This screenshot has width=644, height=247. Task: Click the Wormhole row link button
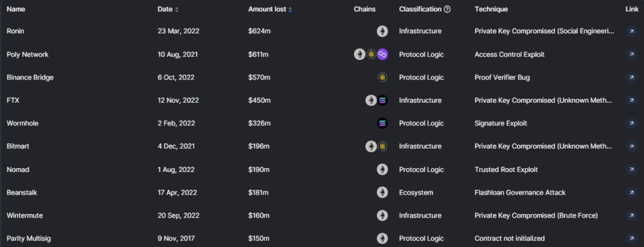point(631,123)
